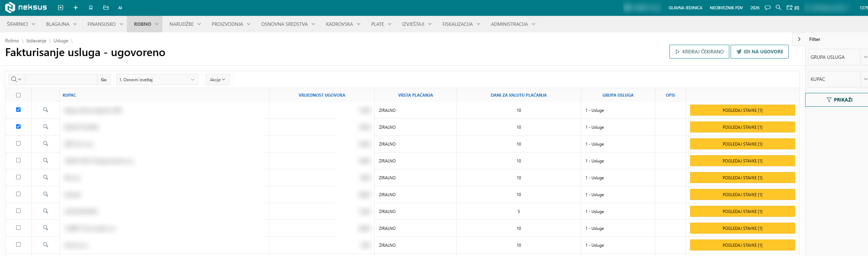Check the third row checkbox
The width and height of the screenshot is (868, 256).
pos(18,143)
